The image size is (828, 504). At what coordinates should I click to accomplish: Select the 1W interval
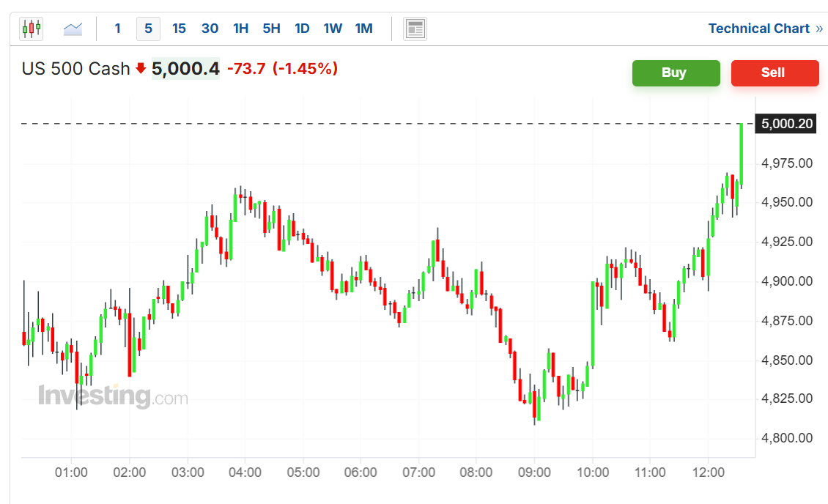coord(333,29)
